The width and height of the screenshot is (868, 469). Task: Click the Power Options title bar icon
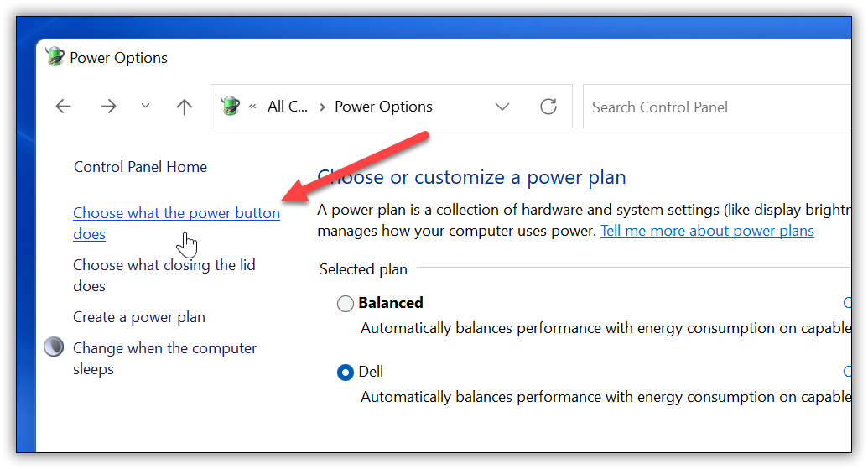[55, 58]
